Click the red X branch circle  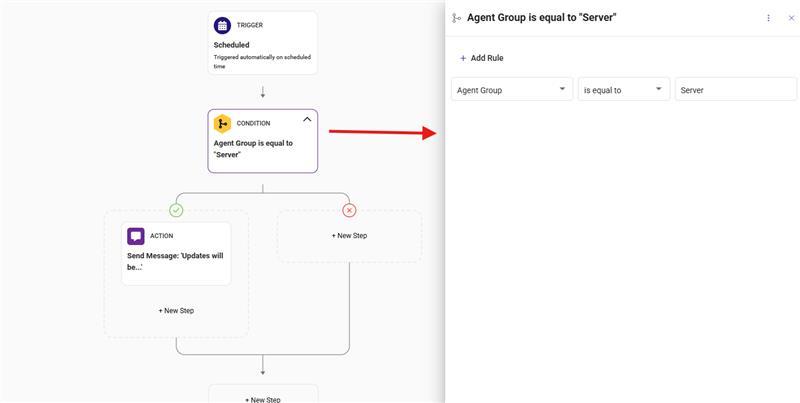click(349, 210)
